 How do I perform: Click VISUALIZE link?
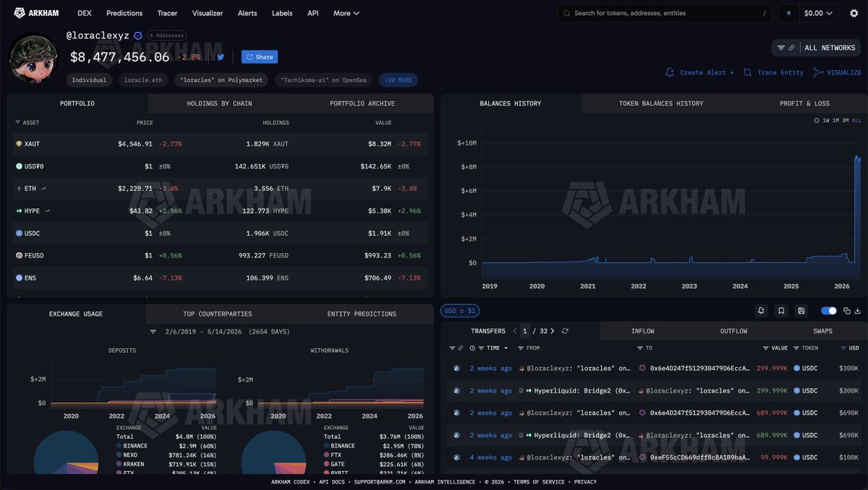[838, 72]
